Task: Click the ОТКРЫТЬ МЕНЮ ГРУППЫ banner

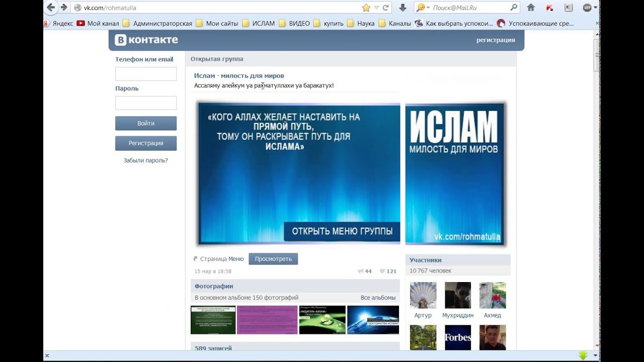Action: pyautogui.click(x=342, y=231)
